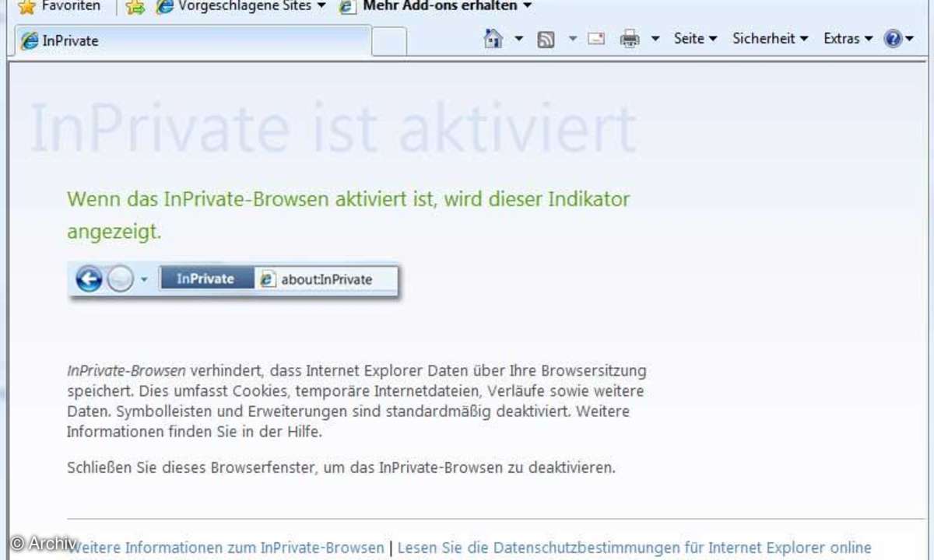Image resolution: width=934 pixels, height=560 pixels.
Task: Open the Seite menu
Action: click(x=695, y=38)
